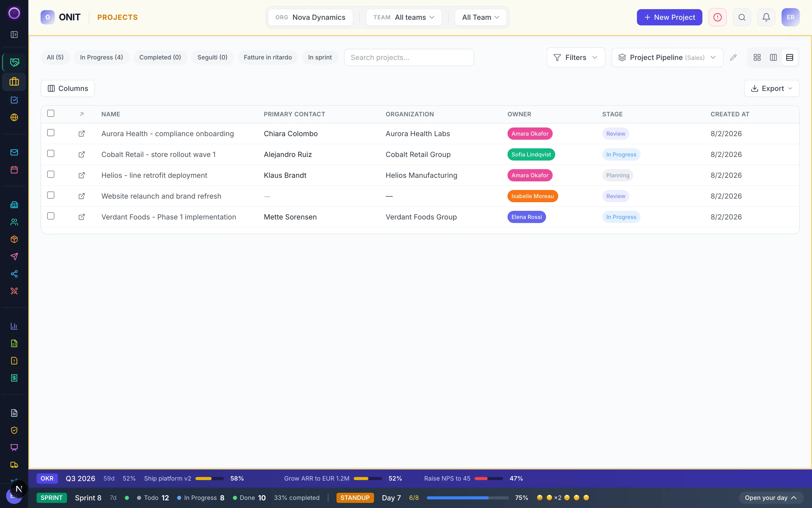
Task: Toggle the select-all header checkbox
Action: pyautogui.click(x=51, y=113)
